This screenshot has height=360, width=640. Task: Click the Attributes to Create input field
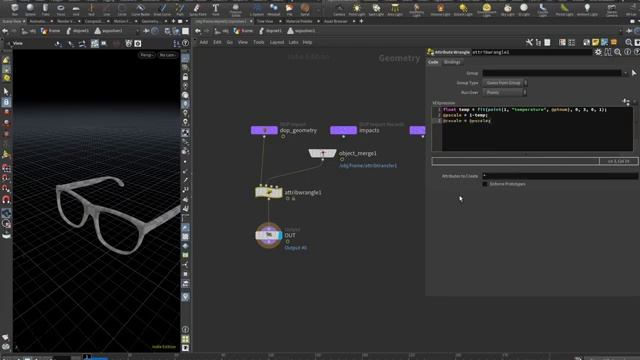560,176
